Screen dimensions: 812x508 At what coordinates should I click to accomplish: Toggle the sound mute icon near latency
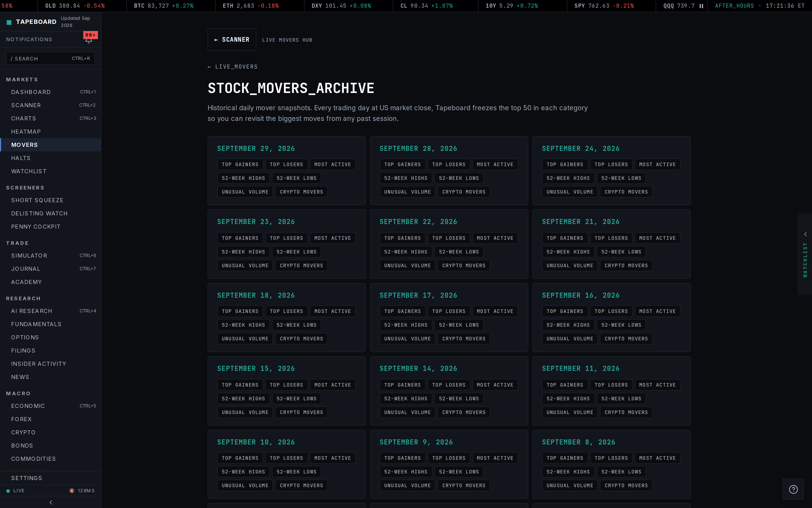(x=72, y=490)
